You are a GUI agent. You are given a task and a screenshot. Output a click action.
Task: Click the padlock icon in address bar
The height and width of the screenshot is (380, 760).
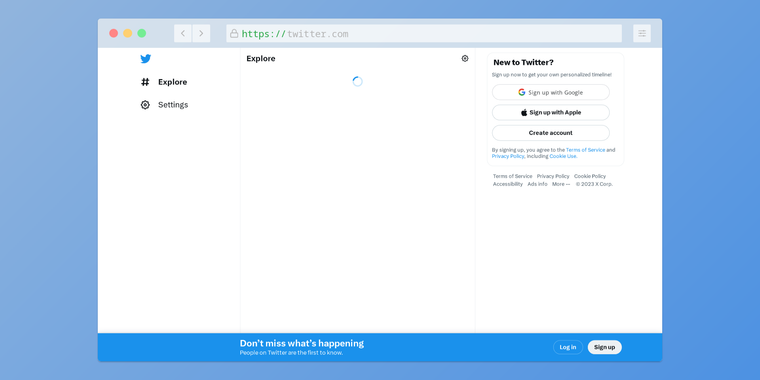234,33
